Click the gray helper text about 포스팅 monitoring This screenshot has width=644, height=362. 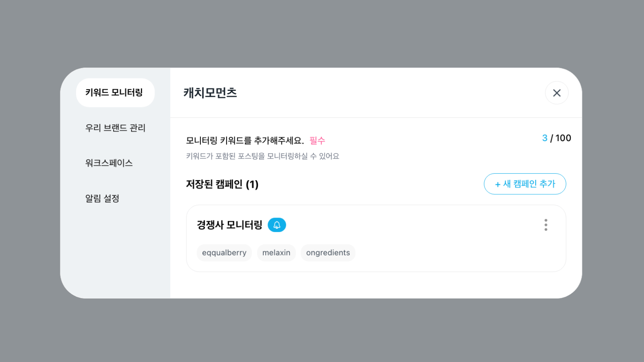pos(262,156)
